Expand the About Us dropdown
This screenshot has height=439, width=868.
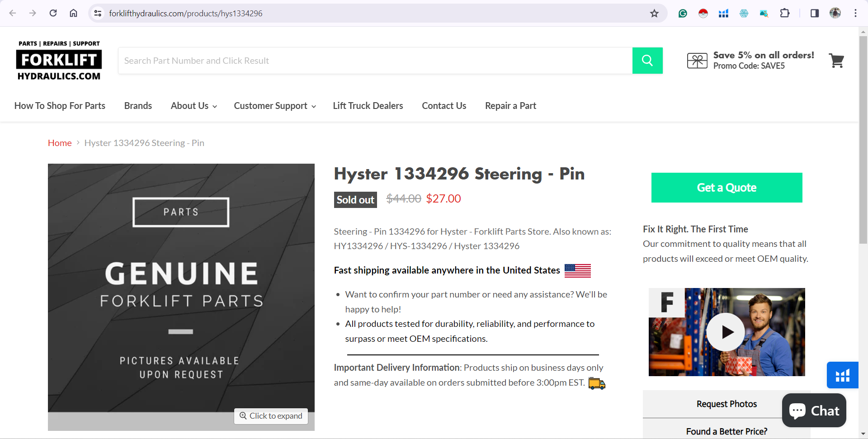[194, 106]
